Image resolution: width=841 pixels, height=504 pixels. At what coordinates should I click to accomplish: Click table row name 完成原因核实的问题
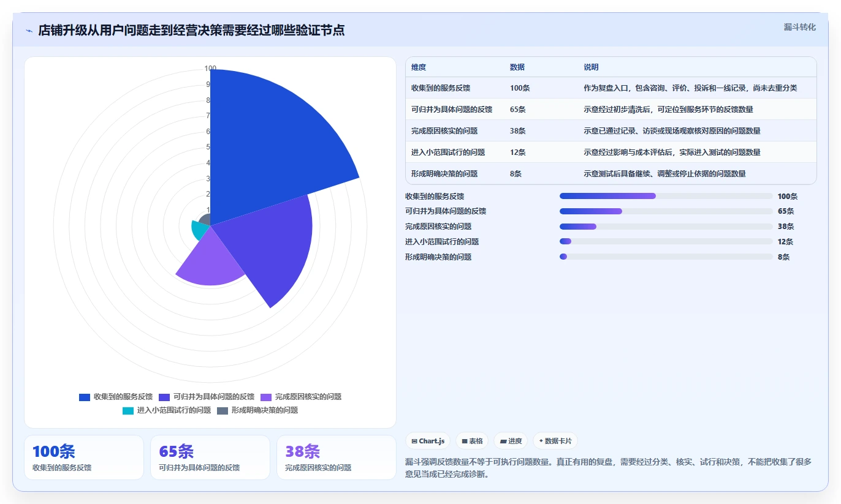(x=444, y=131)
